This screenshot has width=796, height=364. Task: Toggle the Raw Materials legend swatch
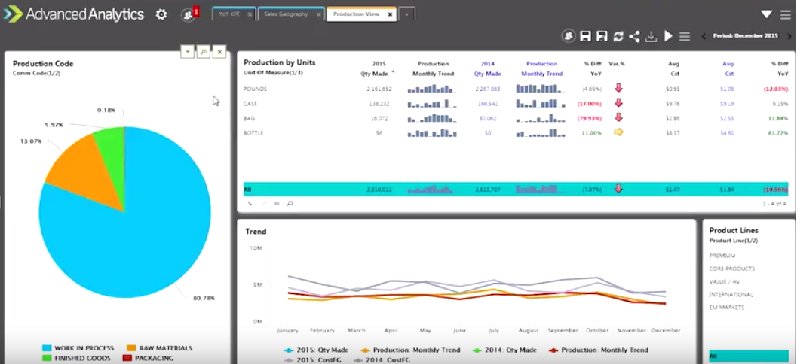[x=131, y=348]
